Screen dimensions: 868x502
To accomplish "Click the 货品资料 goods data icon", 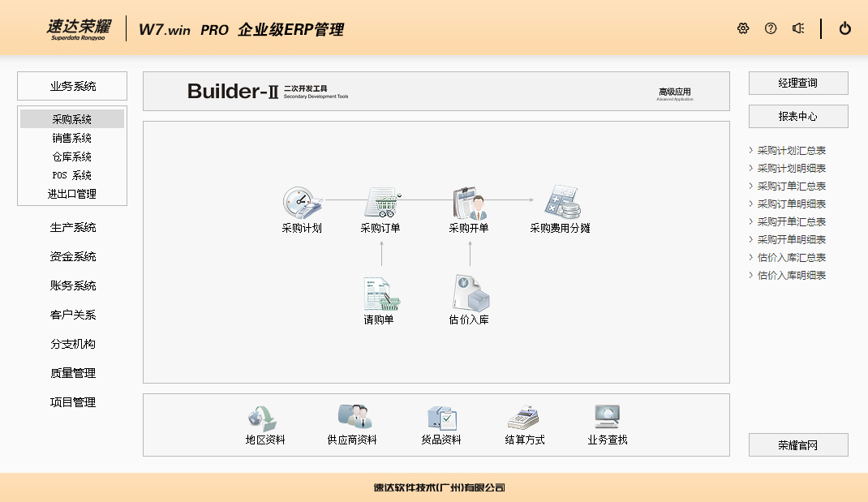I will pyautogui.click(x=441, y=418).
